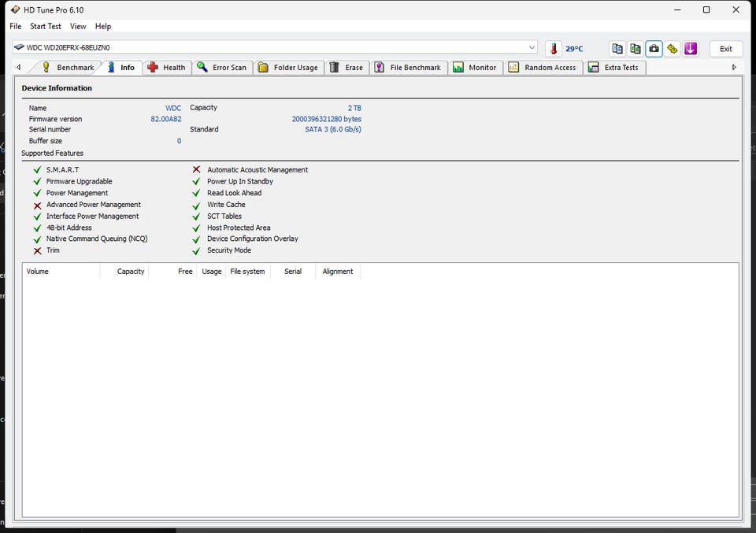The height and width of the screenshot is (533, 756).
Task: Open the File menu
Action: coord(16,27)
